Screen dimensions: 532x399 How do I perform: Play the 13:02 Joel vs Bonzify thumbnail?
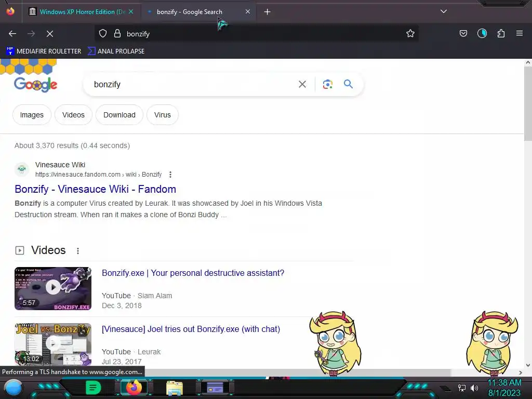click(53, 344)
